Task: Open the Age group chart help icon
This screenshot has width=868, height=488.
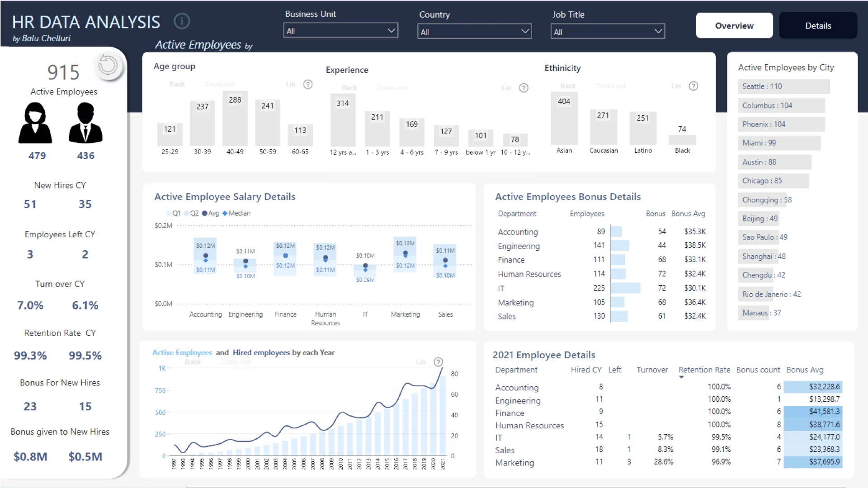Action: 308,84
